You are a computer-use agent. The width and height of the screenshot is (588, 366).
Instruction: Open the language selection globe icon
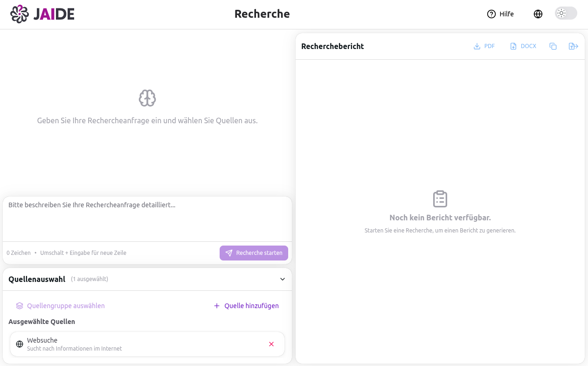pos(538,14)
